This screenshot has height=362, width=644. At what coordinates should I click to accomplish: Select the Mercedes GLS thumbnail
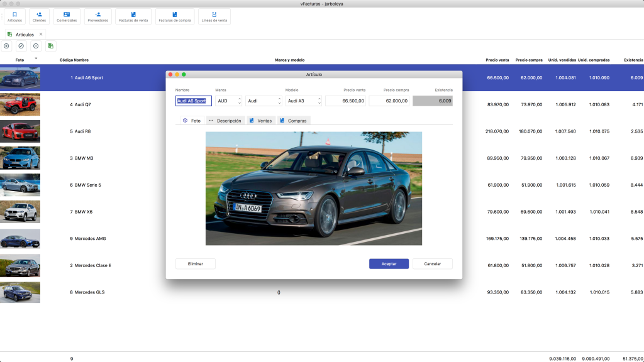(20, 292)
